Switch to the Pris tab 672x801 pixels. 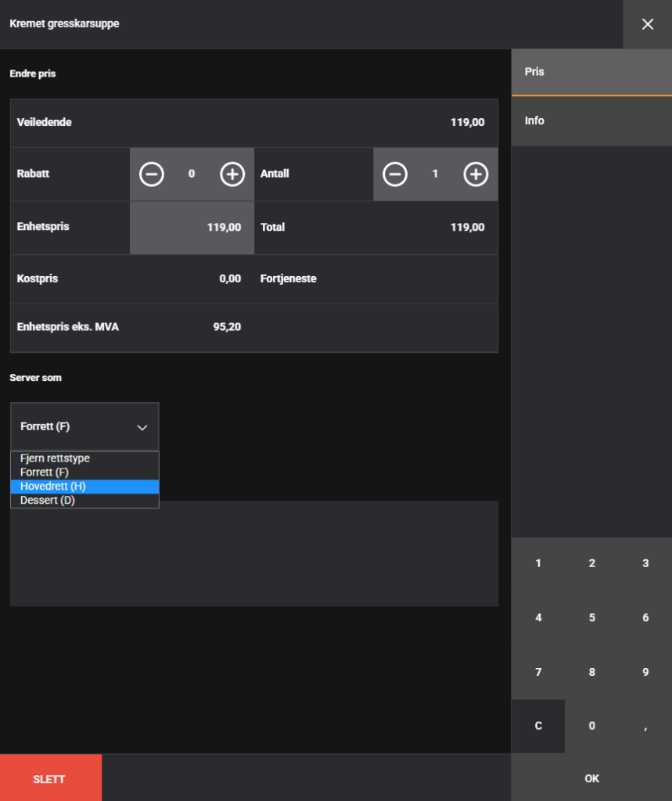tap(591, 72)
